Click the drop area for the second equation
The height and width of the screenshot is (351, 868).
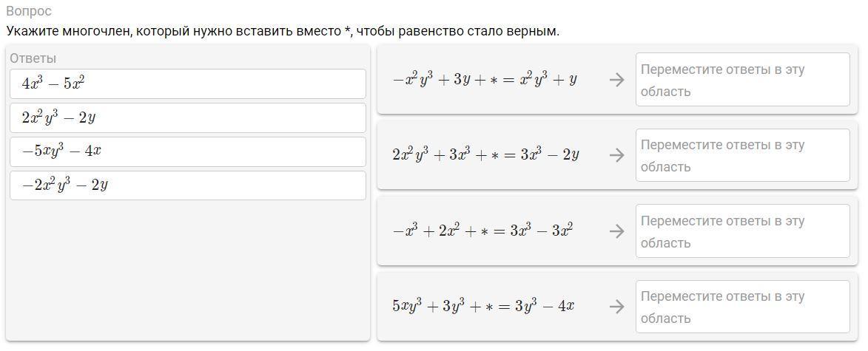(x=742, y=155)
